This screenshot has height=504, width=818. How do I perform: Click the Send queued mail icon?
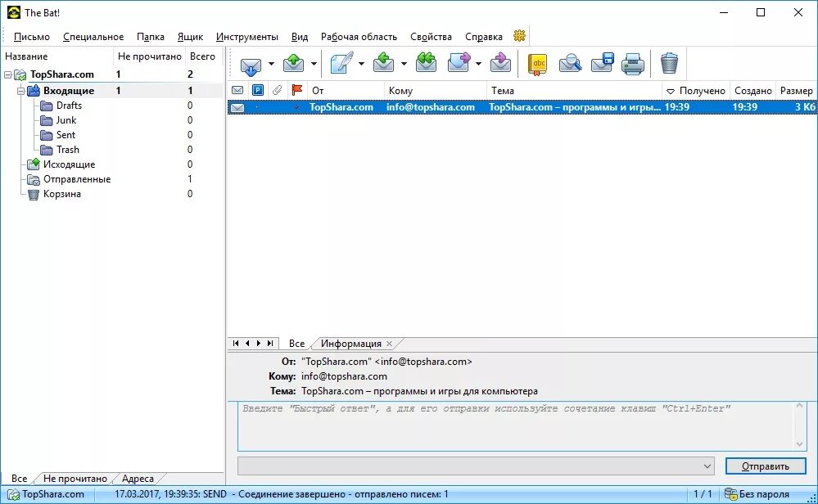pyautogui.click(x=294, y=64)
